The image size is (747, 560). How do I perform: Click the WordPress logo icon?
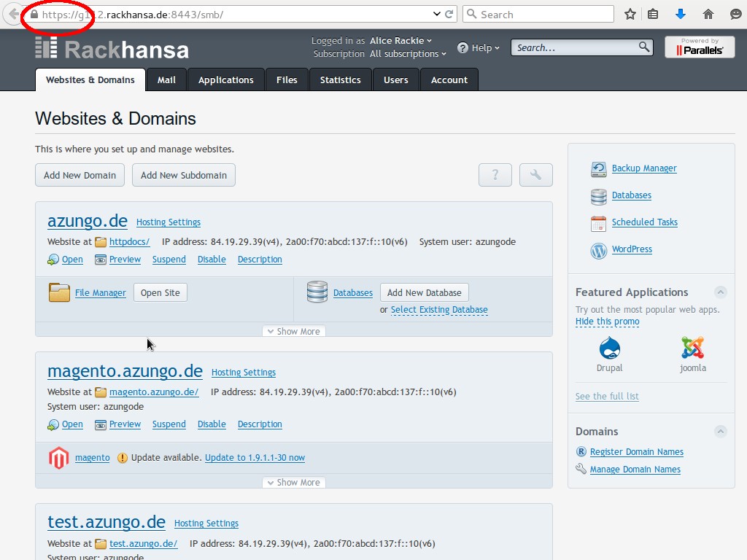(598, 250)
